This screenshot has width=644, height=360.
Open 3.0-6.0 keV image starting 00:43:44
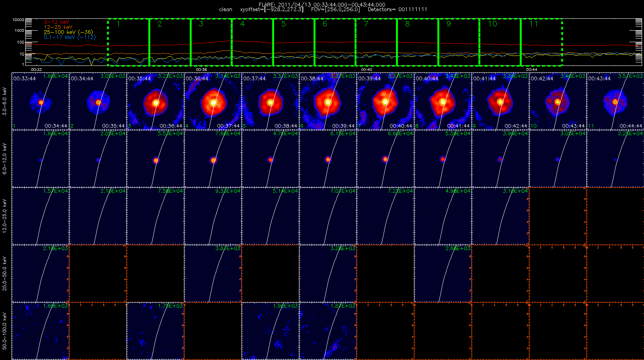(616, 101)
